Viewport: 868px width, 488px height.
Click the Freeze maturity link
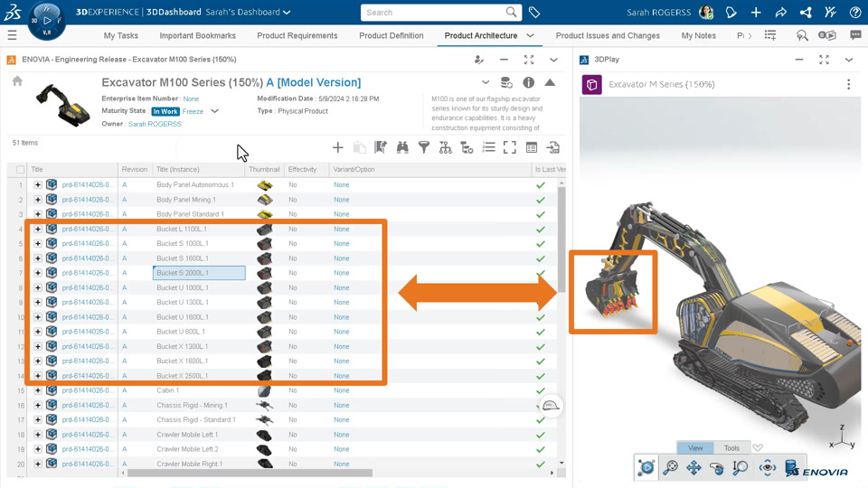[193, 111]
